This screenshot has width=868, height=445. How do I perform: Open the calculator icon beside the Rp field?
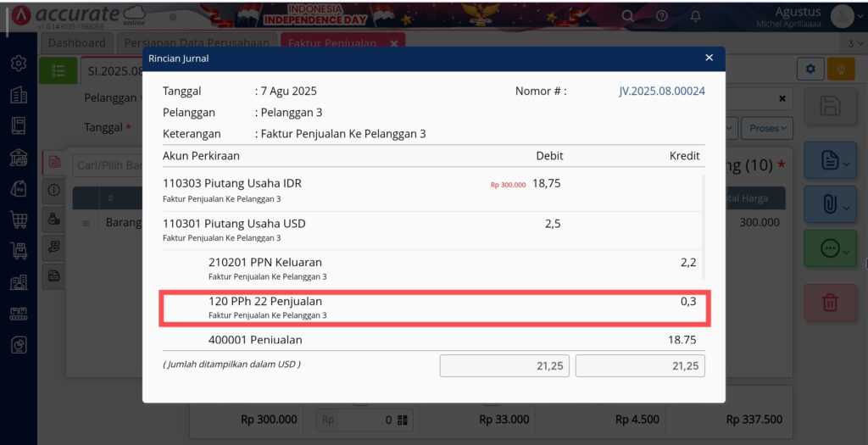[x=403, y=420]
